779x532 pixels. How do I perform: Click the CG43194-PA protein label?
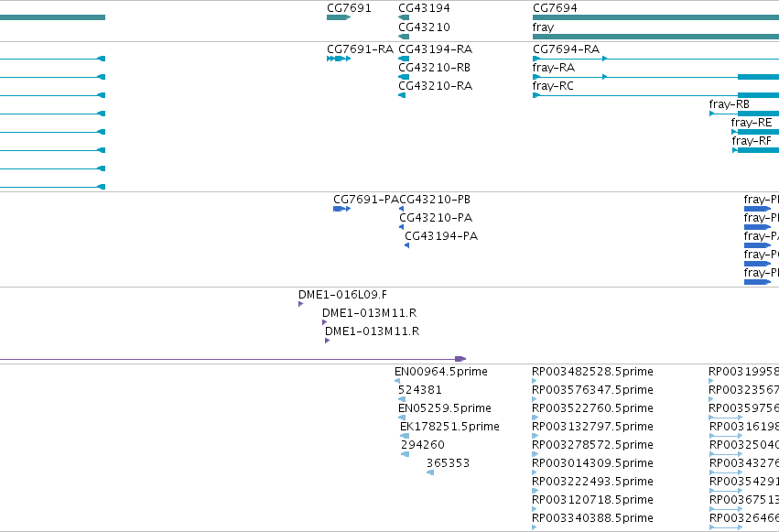[x=441, y=236]
